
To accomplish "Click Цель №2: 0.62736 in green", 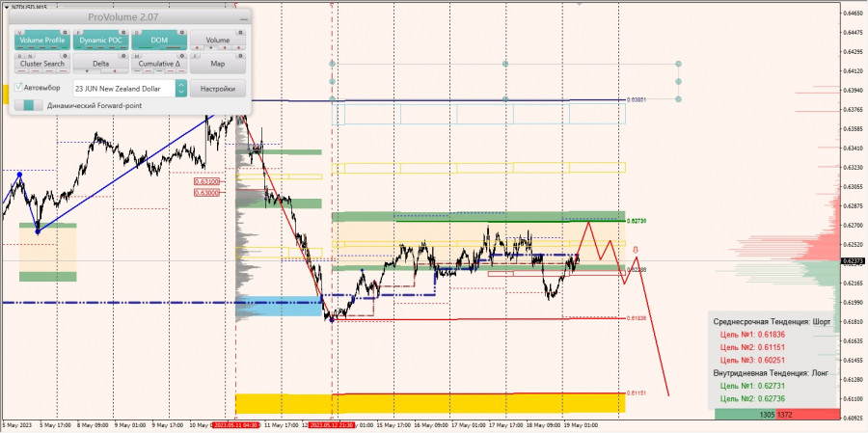I will (752, 398).
